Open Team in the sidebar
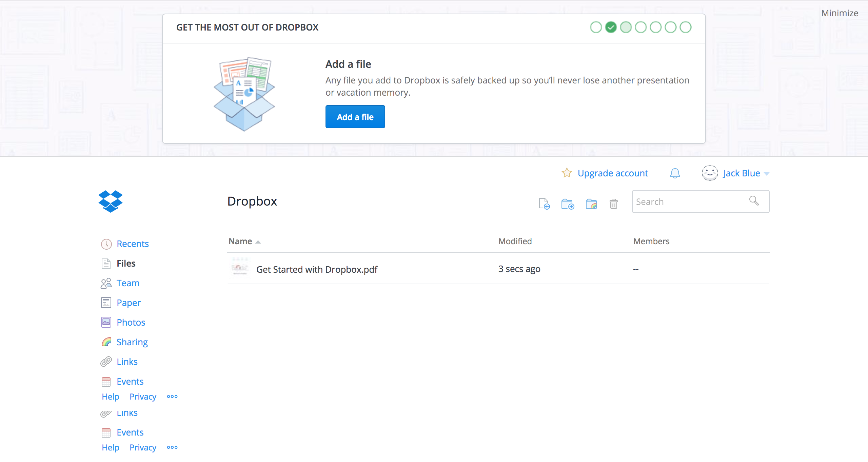Screen dimensions: 868x462 128,283
